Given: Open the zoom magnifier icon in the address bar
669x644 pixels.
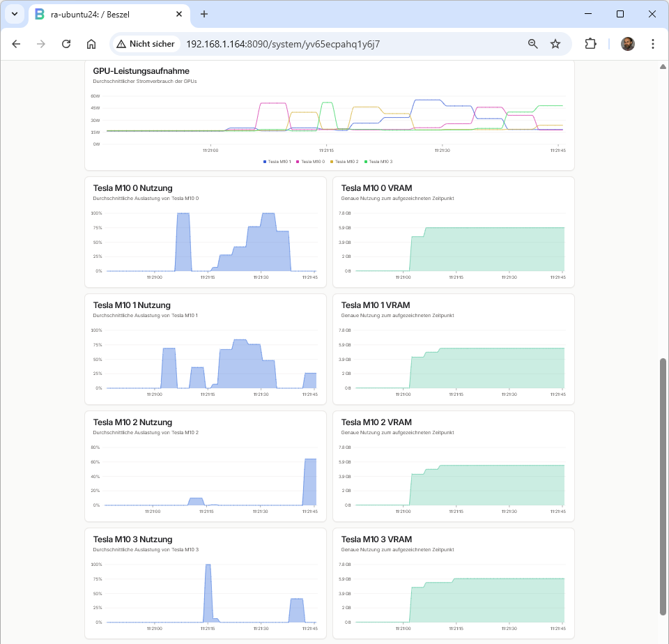Looking at the screenshot, I should [533, 44].
